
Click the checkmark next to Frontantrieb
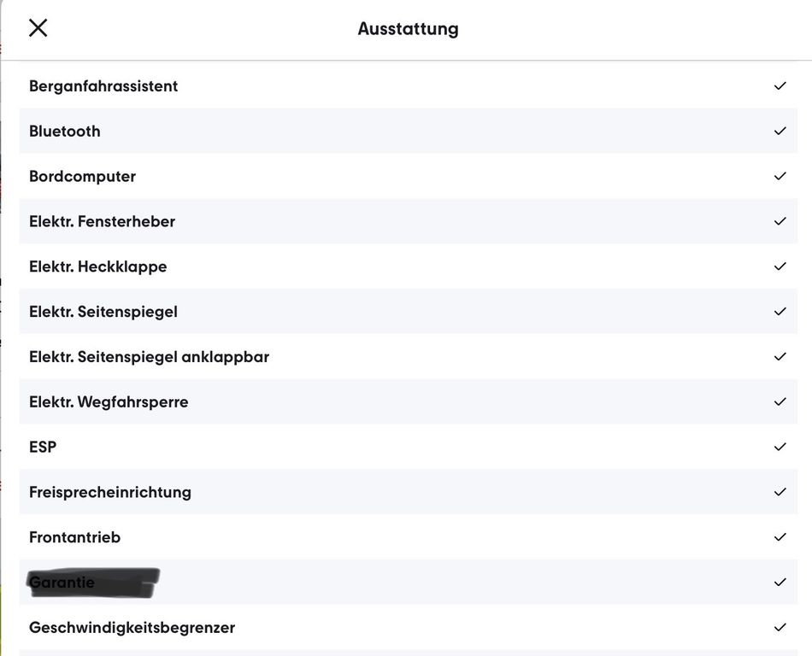[x=780, y=537]
